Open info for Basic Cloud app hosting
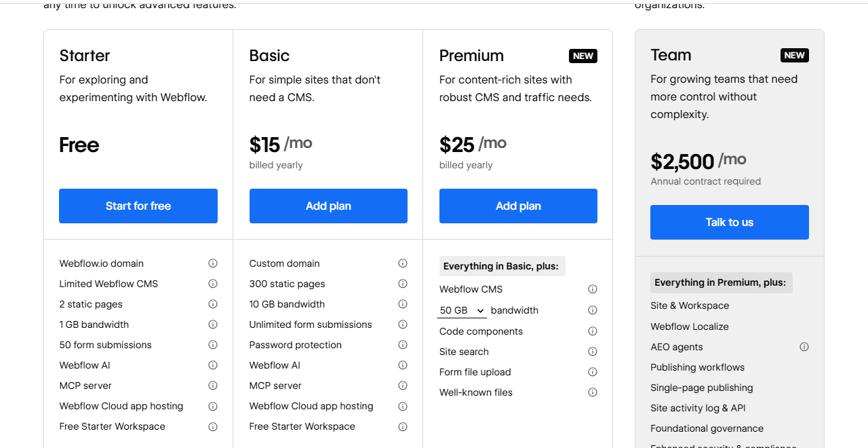 pyautogui.click(x=403, y=406)
